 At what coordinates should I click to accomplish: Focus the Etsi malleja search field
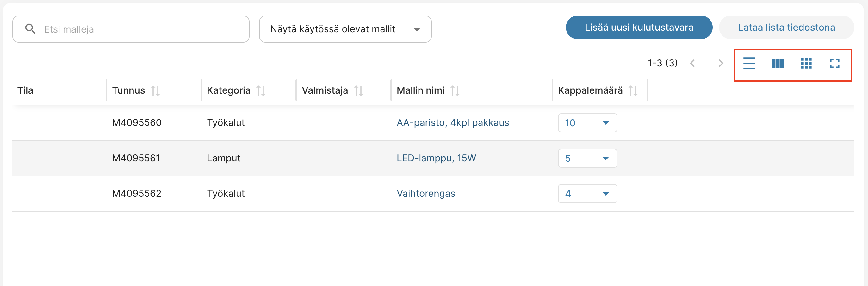[x=141, y=29]
